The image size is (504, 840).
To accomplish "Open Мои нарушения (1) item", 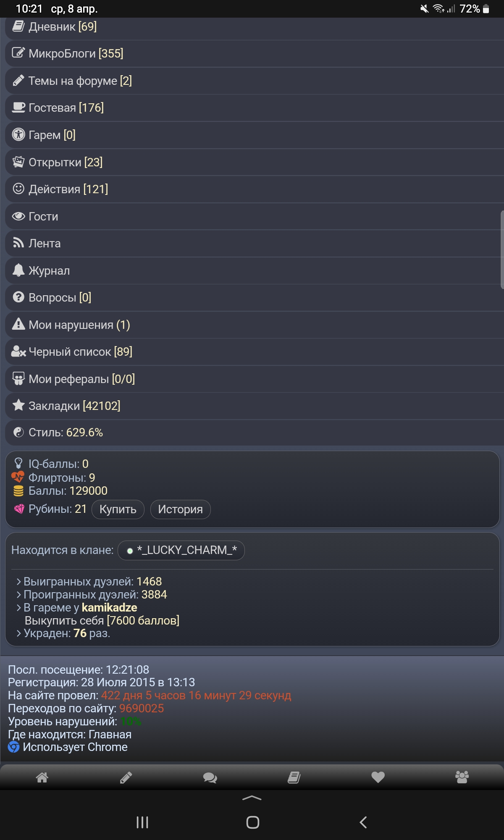I will coord(255,325).
